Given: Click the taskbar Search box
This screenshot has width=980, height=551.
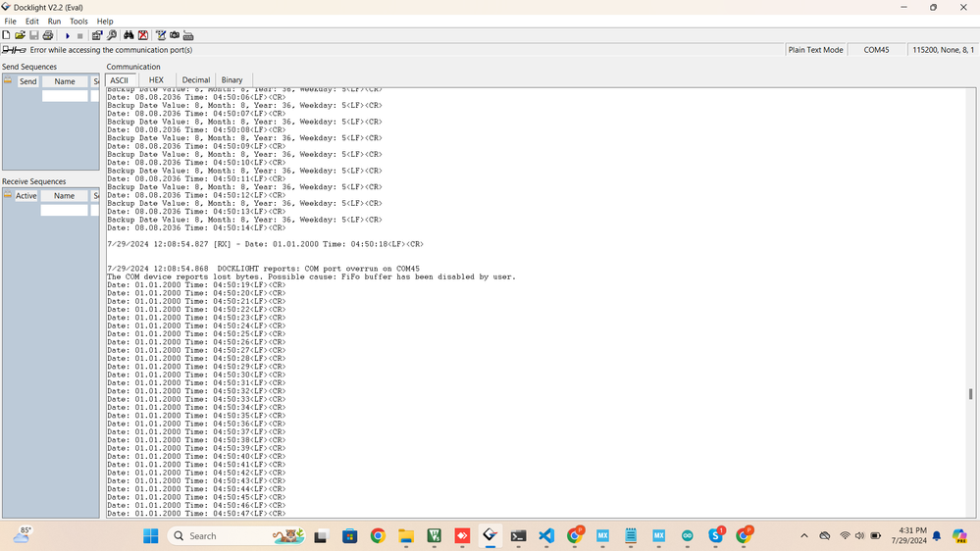Looking at the screenshot, I should 237,536.
